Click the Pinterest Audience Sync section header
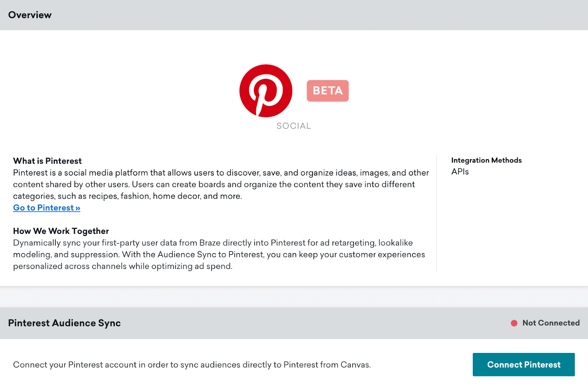The height and width of the screenshot is (389, 588). pyautogui.click(x=64, y=323)
